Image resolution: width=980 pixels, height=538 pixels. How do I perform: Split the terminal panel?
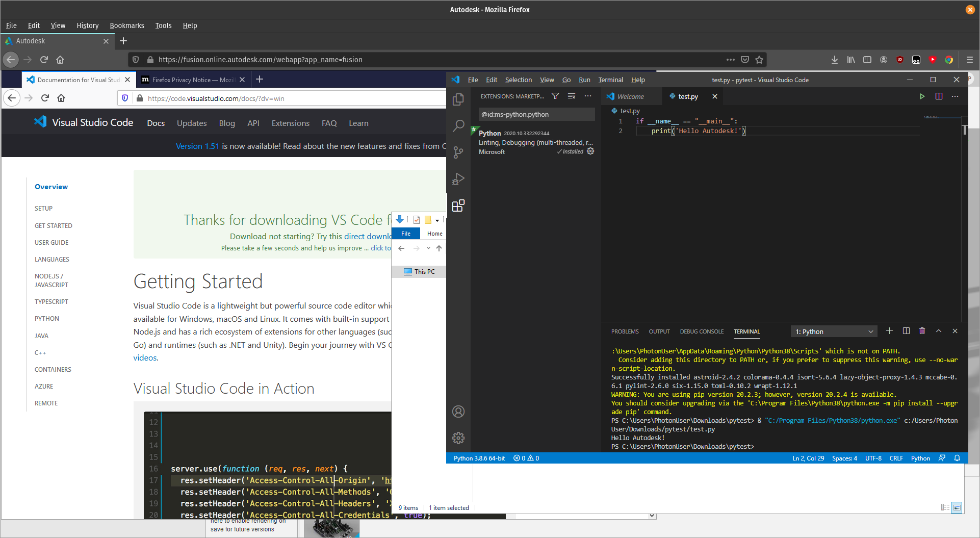coord(906,331)
